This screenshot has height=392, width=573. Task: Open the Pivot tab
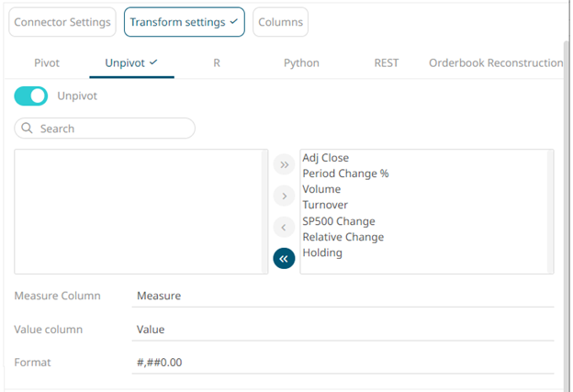coord(47,63)
